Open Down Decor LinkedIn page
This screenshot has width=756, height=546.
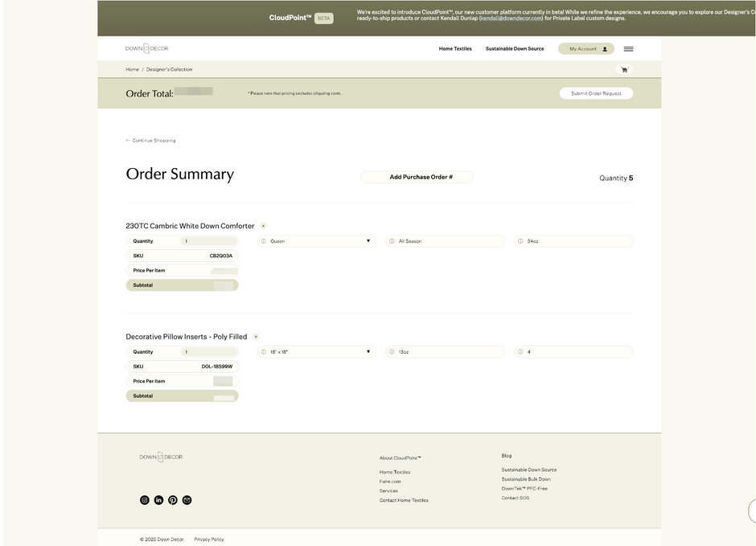tap(158, 500)
